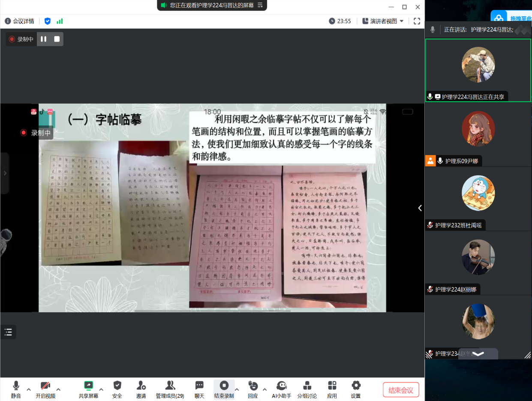Viewport: 532px width, 401px height.
Task: Open 管理成员(29) member list
Action: point(170,389)
